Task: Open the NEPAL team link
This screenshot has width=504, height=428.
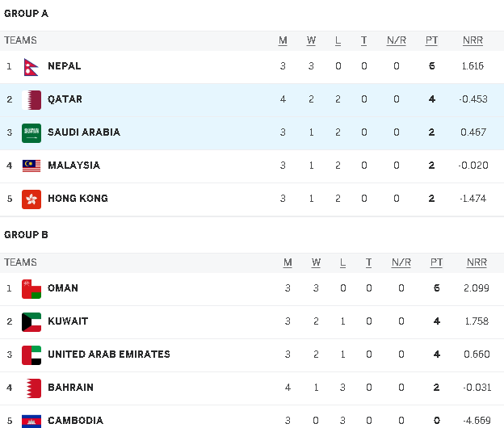Action: 65,66
